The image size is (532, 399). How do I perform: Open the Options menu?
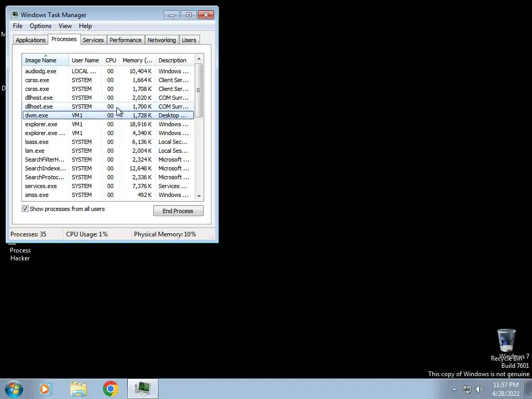[x=41, y=26]
